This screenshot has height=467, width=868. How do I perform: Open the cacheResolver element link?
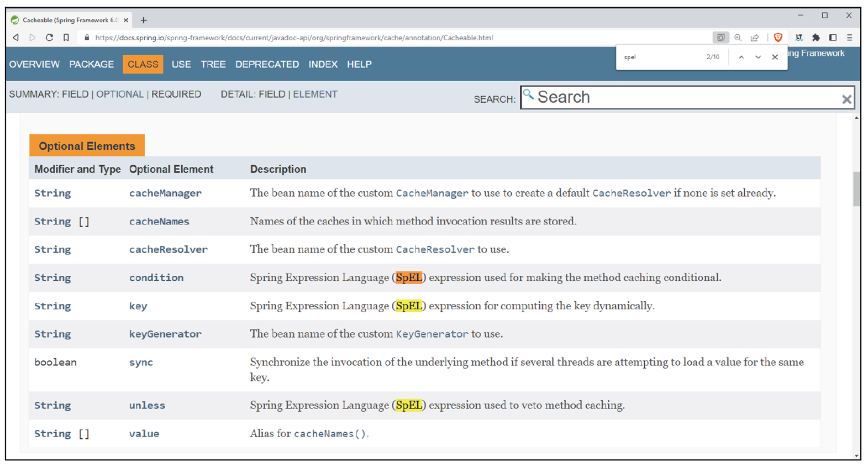point(169,249)
